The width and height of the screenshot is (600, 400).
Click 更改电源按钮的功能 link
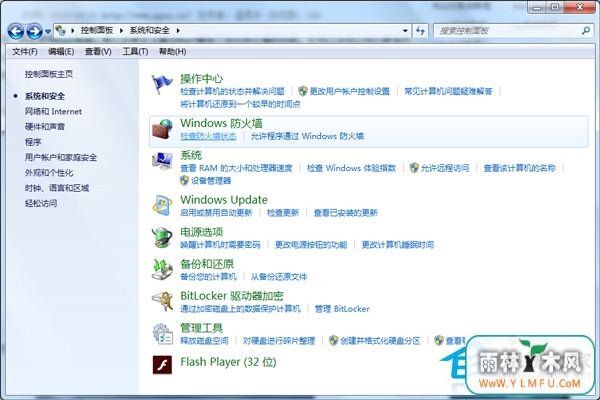tap(311, 244)
